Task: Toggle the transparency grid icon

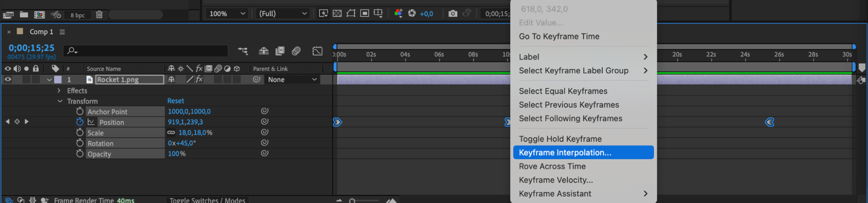Action: pos(337,13)
